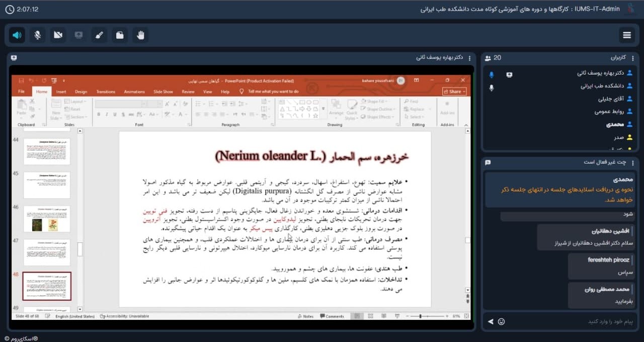The image size is (644, 342).
Task: Click Notes in PowerPoint status bar
Action: [305, 316]
